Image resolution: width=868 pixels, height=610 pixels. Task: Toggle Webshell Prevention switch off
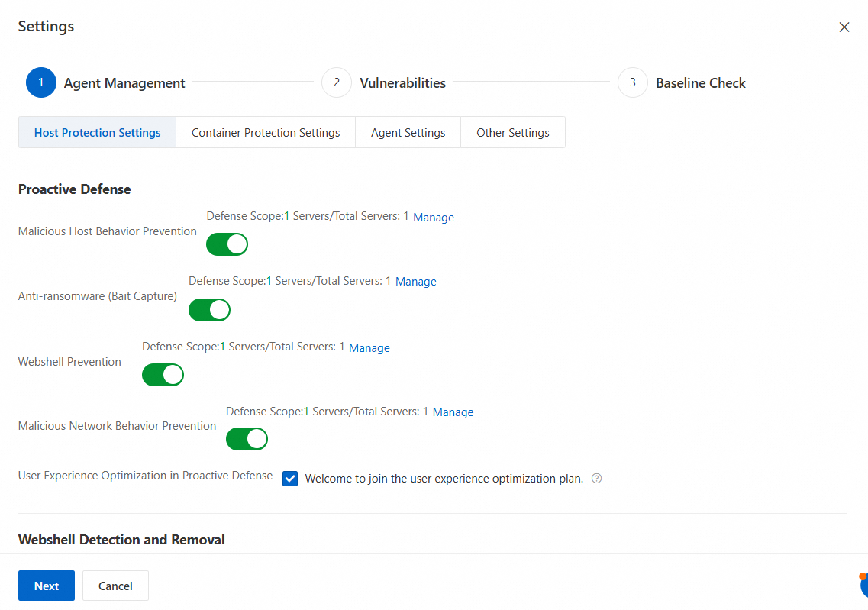point(163,375)
